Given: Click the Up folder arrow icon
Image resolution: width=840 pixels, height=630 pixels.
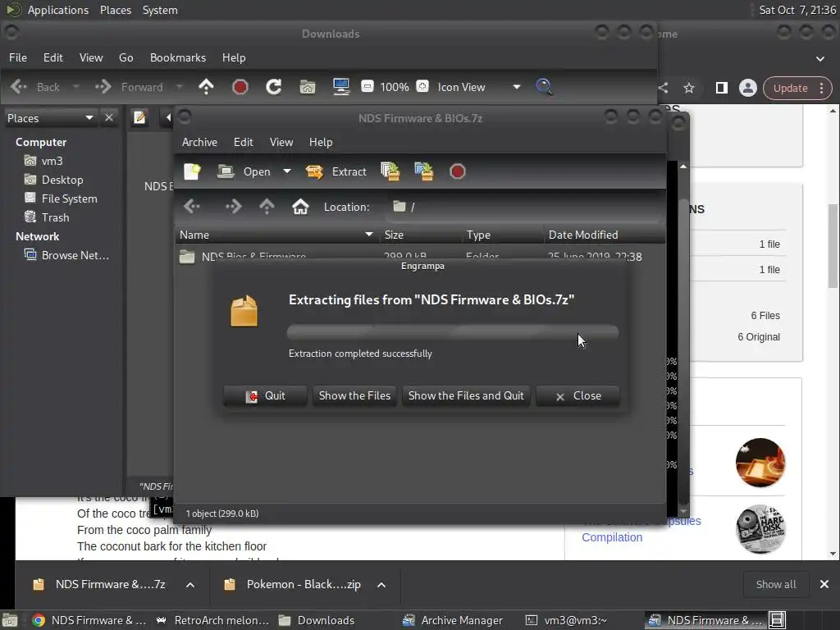Looking at the screenshot, I should pyautogui.click(x=206, y=87).
